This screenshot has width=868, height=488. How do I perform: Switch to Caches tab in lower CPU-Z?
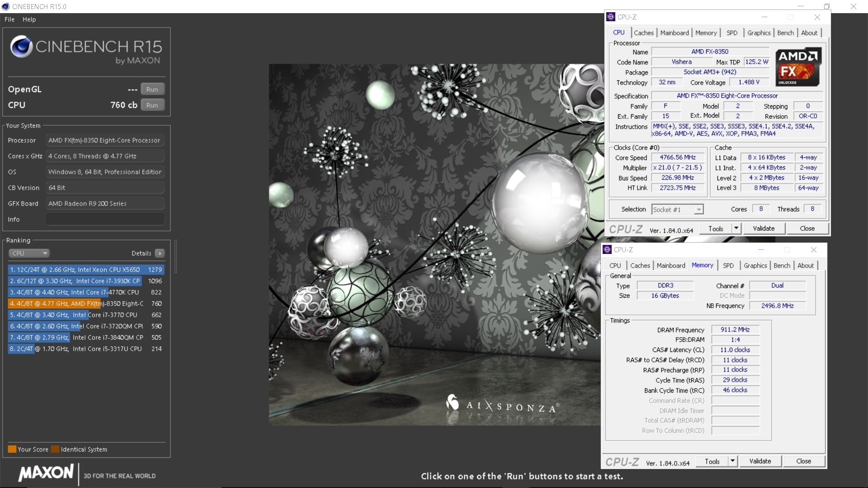[640, 266]
